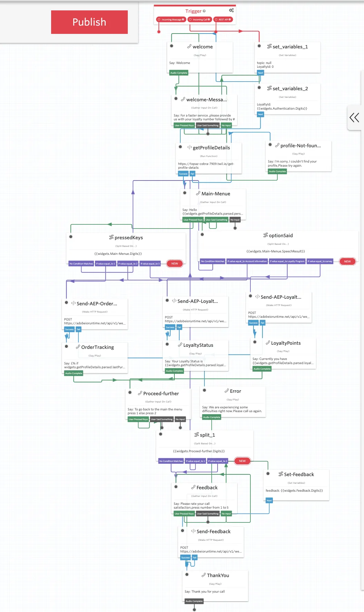Select the welcome-Message widget title

207,100
